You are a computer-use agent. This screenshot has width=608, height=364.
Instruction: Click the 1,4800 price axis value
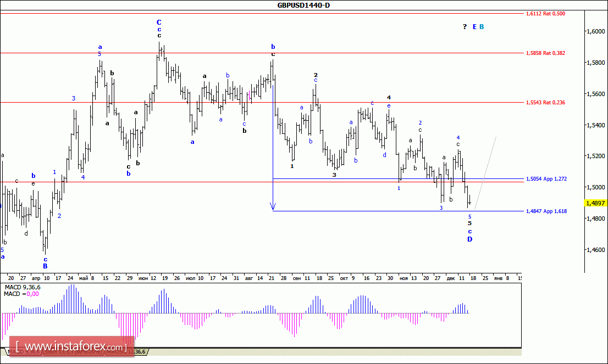pos(596,219)
